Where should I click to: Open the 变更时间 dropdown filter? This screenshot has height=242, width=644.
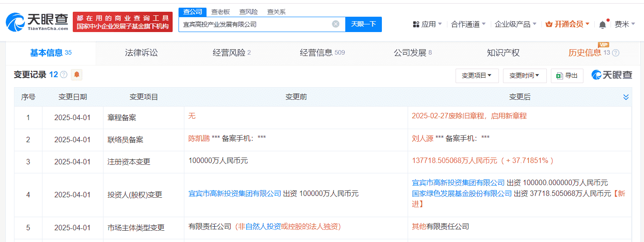524,76
